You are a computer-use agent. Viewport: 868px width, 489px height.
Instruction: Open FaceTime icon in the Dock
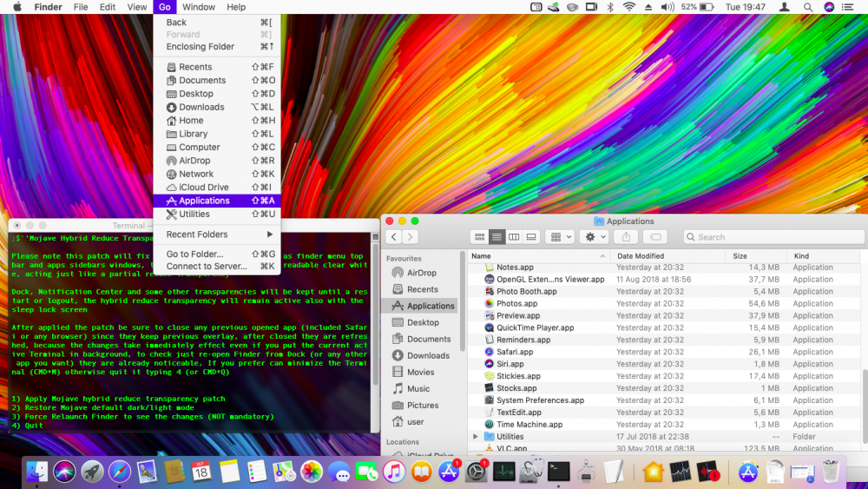(x=366, y=472)
